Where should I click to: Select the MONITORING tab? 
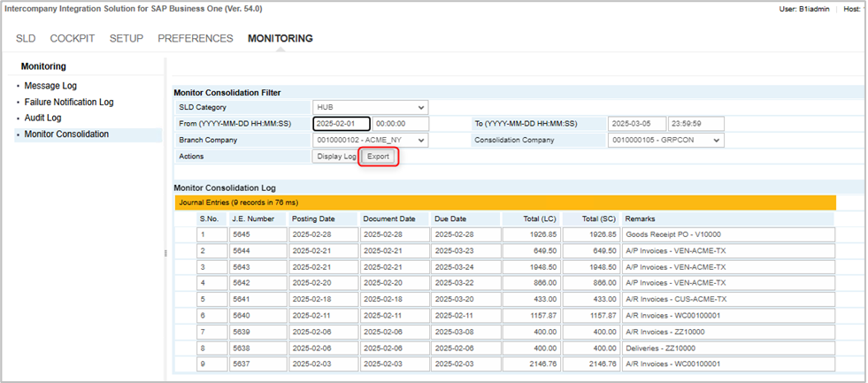click(280, 39)
